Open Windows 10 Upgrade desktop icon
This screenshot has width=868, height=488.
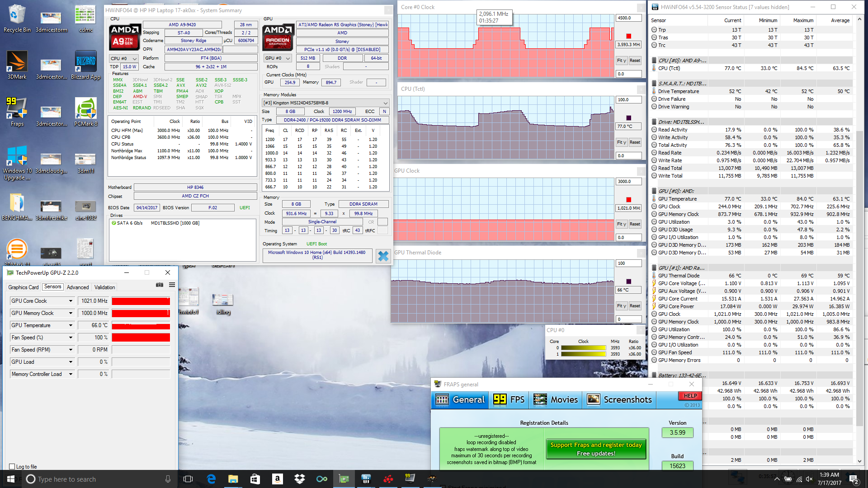(17, 163)
